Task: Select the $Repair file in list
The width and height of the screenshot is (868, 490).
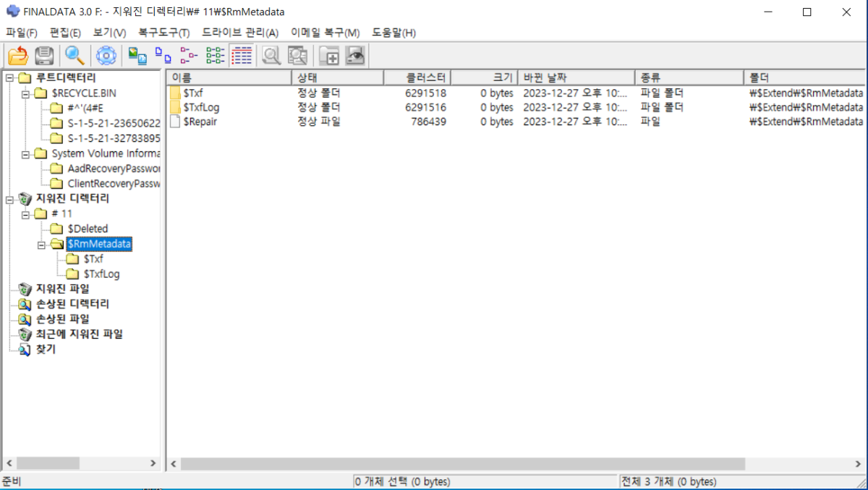Action: coord(200,122)
